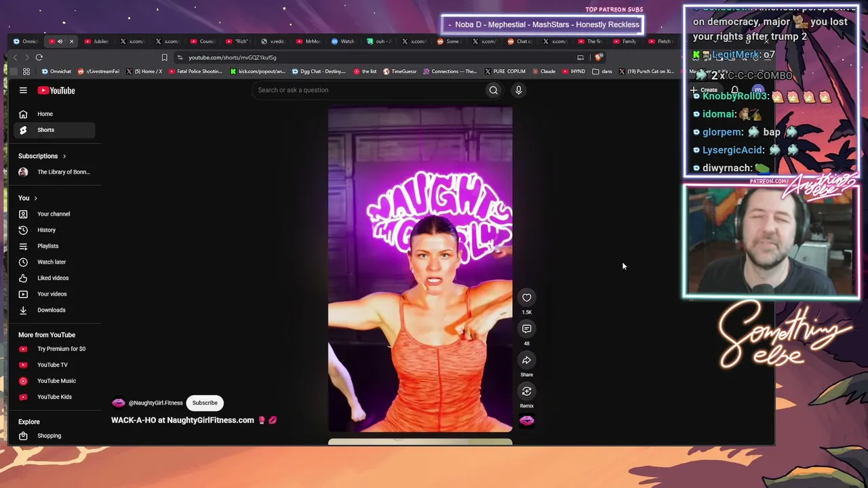Click the Create button on YouTube
Viewport: 868px width, 488px height.
(x=705, y=90)
